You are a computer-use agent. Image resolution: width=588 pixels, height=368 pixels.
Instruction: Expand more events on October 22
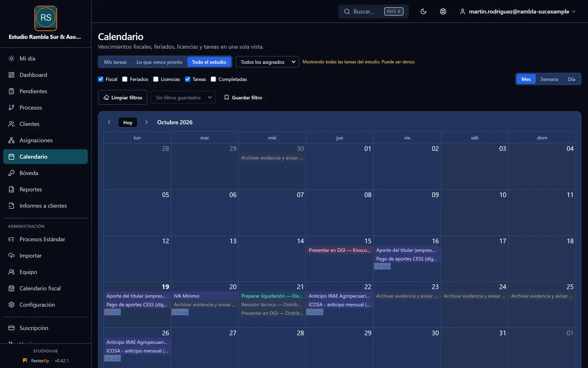315,312
